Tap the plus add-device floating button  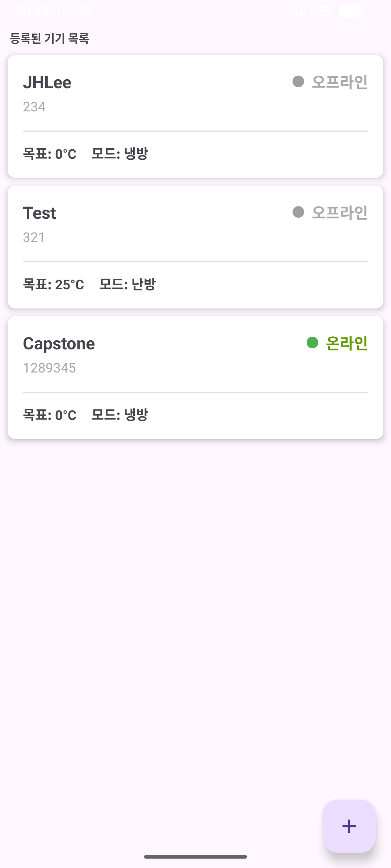tap(349, 826)
